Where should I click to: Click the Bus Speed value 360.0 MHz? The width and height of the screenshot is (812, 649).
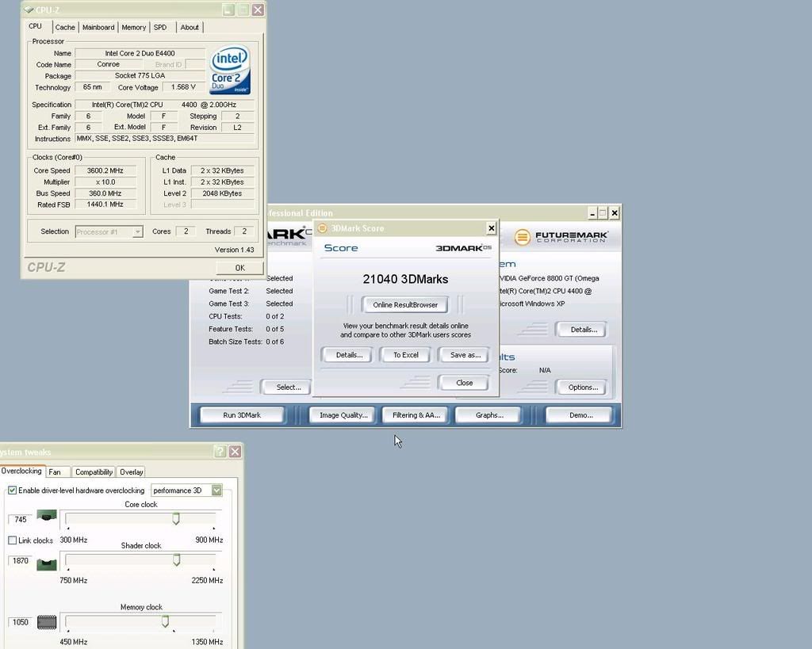(105, 193)
